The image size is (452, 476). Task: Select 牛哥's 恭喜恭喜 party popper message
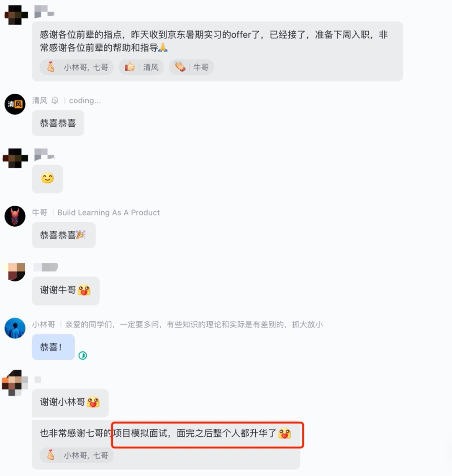click(x=64, y=235)
